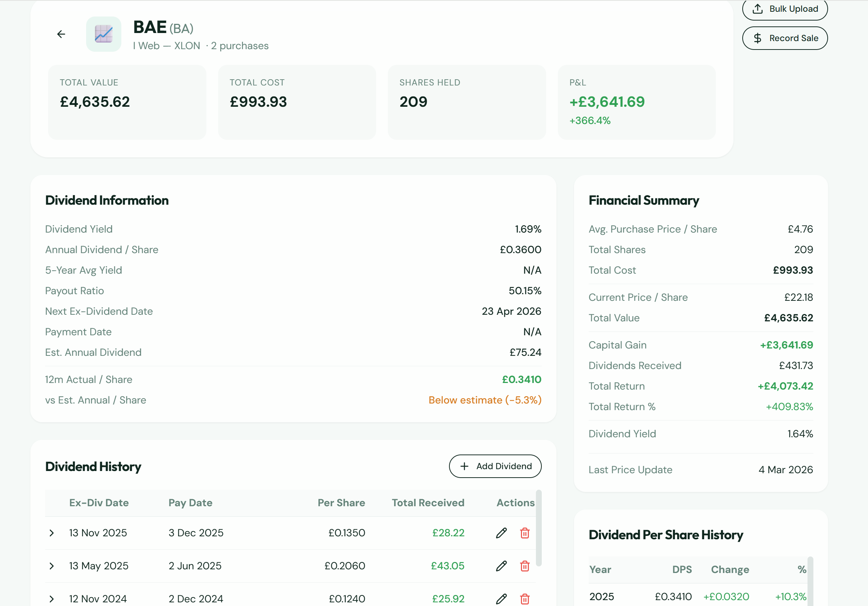Add a new dividend entry
Image resolution: width=868 pixels, height=606 pixels.
[495, 466]
